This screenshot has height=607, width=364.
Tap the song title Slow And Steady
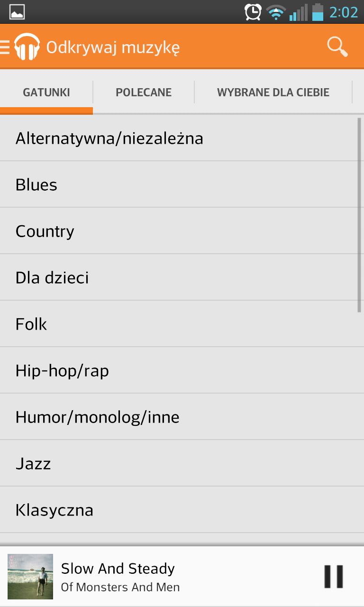click(118, 568)
